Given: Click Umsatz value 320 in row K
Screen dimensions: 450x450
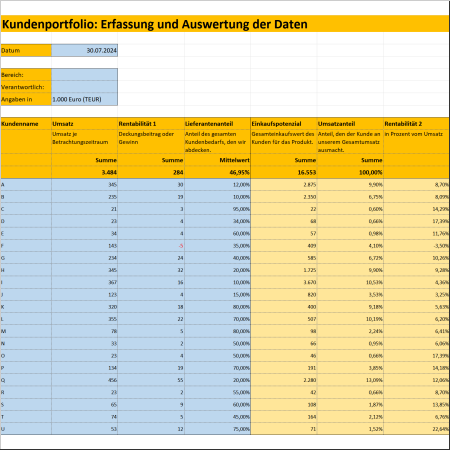Looking at the screenshot, I should point(85,307).
